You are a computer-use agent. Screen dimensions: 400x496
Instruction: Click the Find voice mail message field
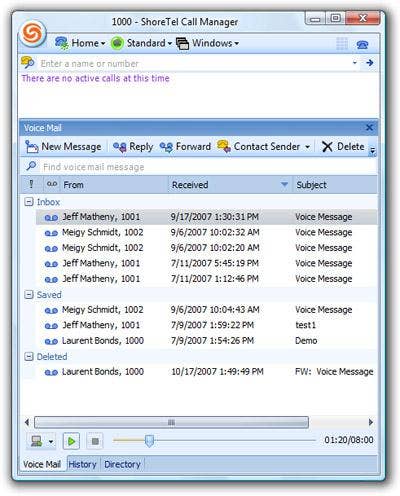click(199, 167)
